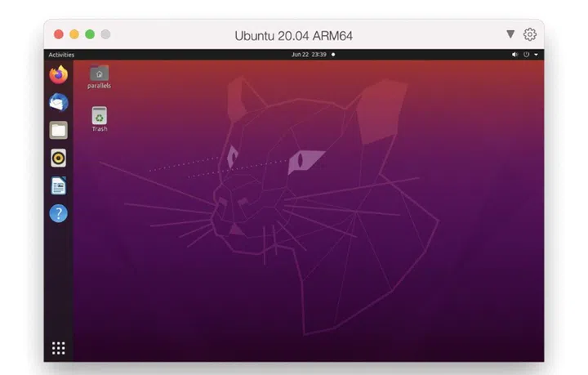Click the power icon in top bar
The image size is (588, 375).
pyautogui.click(x=527, y=55)
